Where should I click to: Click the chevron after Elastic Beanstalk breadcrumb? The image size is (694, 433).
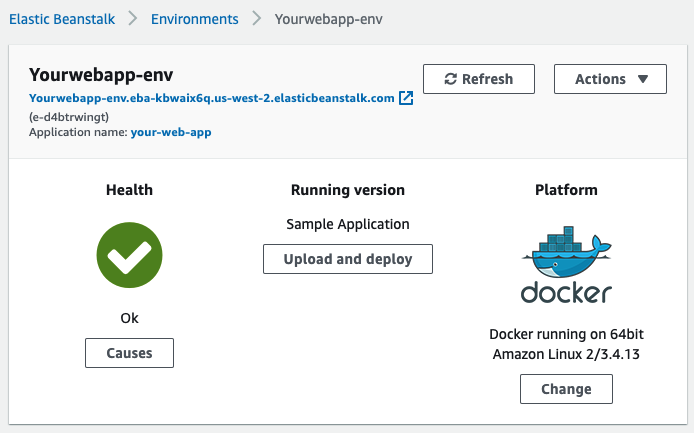click(x=132, y=19)
